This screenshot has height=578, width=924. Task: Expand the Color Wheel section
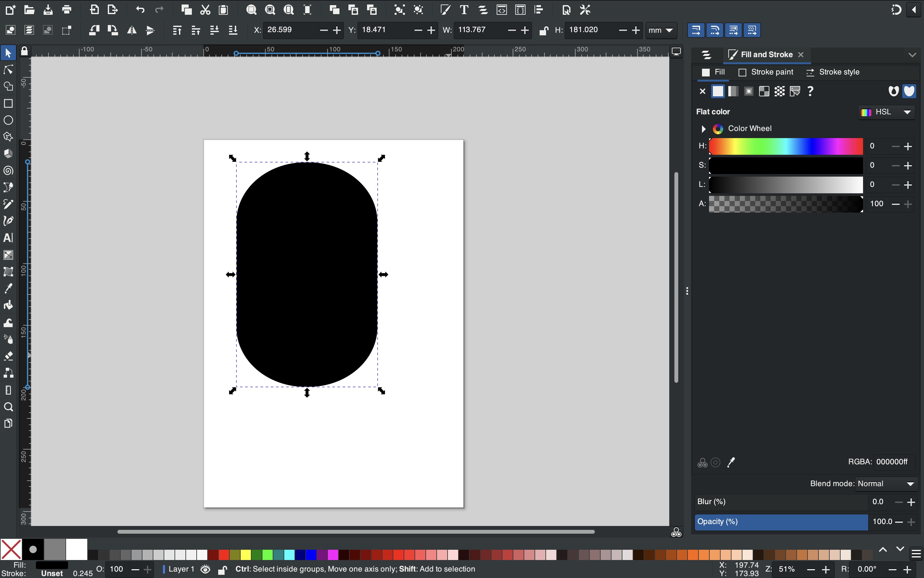click(x=704, y=129)
